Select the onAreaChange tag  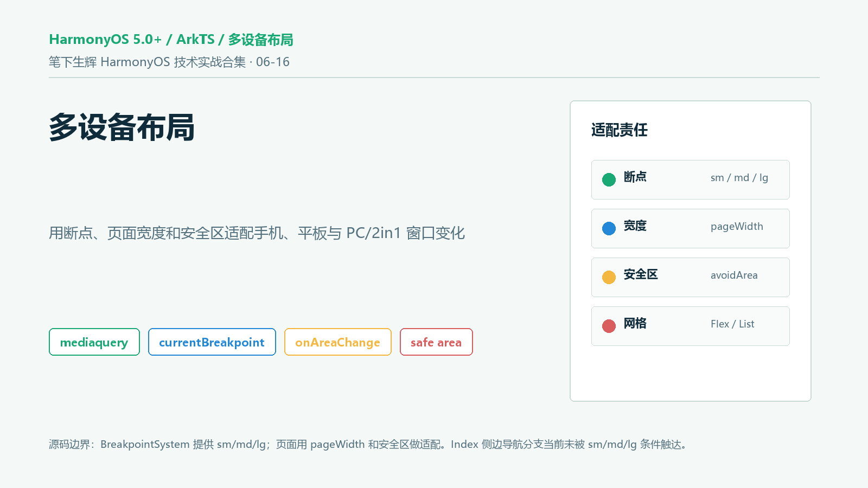(x=338, y=342)
